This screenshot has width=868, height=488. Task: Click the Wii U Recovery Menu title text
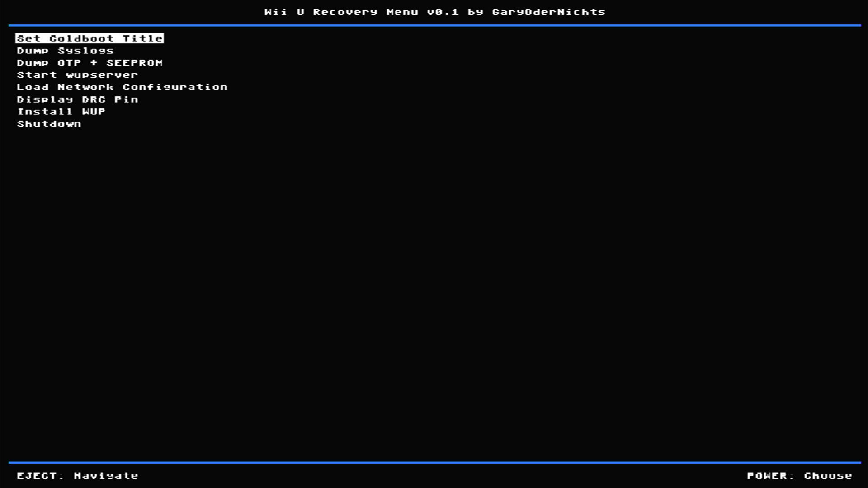pos(434,12)
